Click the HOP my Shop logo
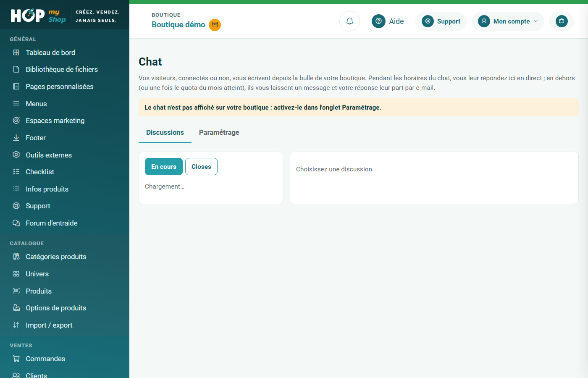The image size is (588, 378). click(38, 16)
